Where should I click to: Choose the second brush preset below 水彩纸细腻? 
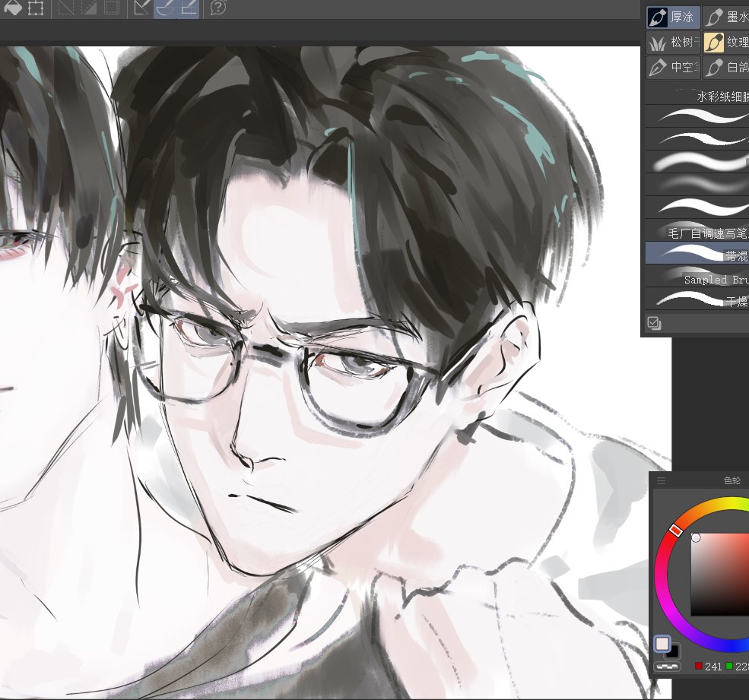coord(697,139)
